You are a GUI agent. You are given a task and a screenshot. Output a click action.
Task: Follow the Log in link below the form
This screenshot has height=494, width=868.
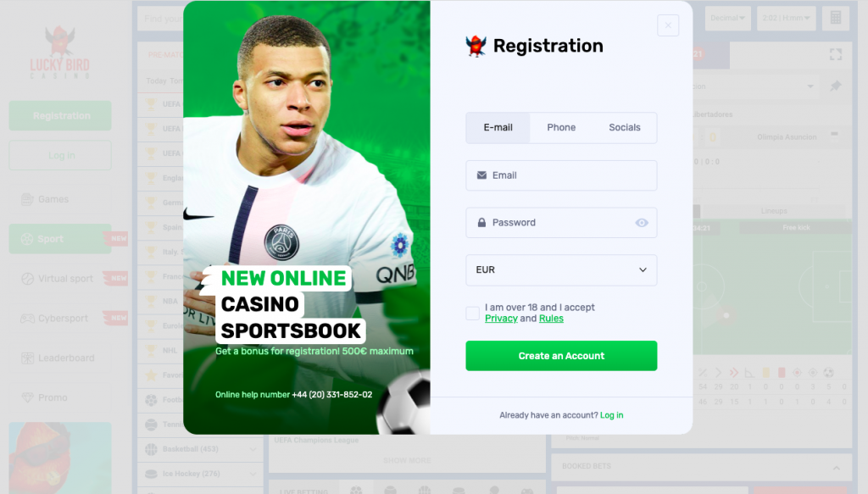click(612, 415)
